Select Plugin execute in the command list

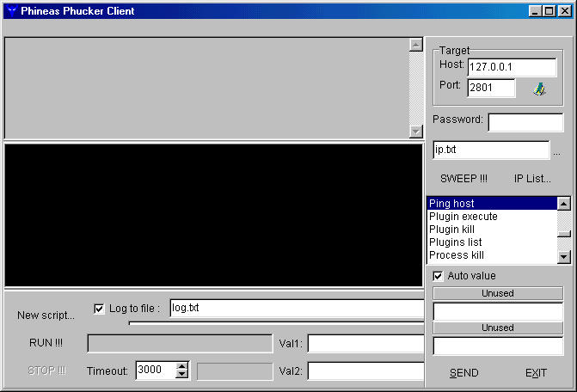[x=463, y=217]
